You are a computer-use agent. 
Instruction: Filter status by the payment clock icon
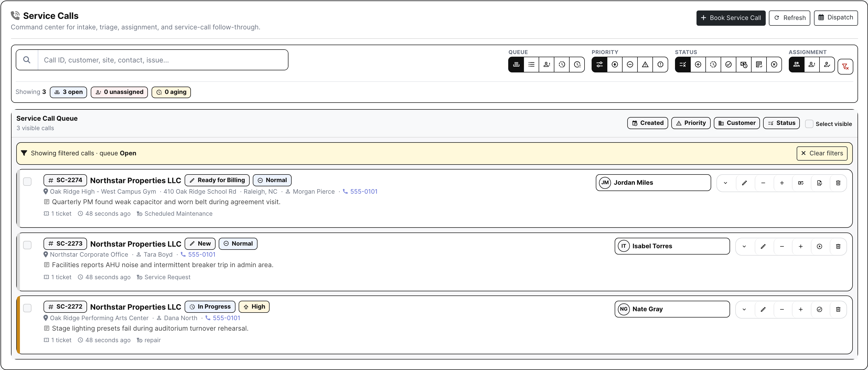pos(744,64)
